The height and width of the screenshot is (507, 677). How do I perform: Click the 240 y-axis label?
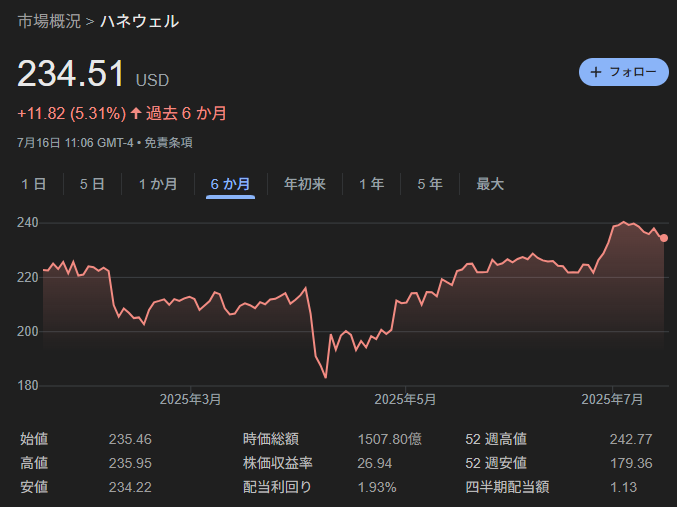[28, 222]
